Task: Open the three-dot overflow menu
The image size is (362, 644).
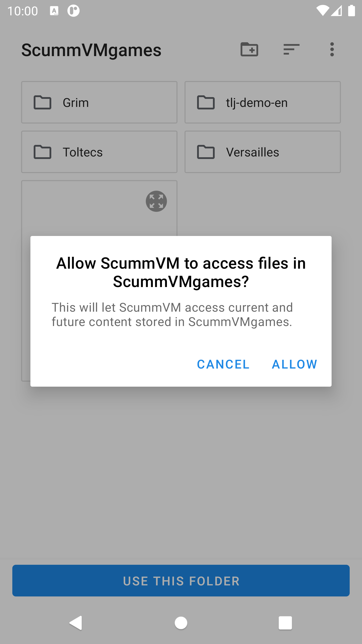Action: [x=332, y=49]
